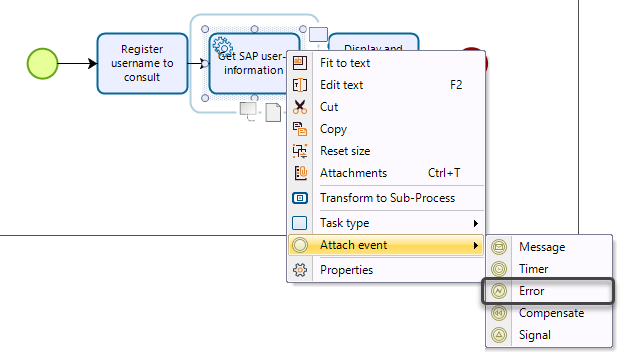Attach a Message event
The height and width of the screenshot is (361, 628).
549,247
